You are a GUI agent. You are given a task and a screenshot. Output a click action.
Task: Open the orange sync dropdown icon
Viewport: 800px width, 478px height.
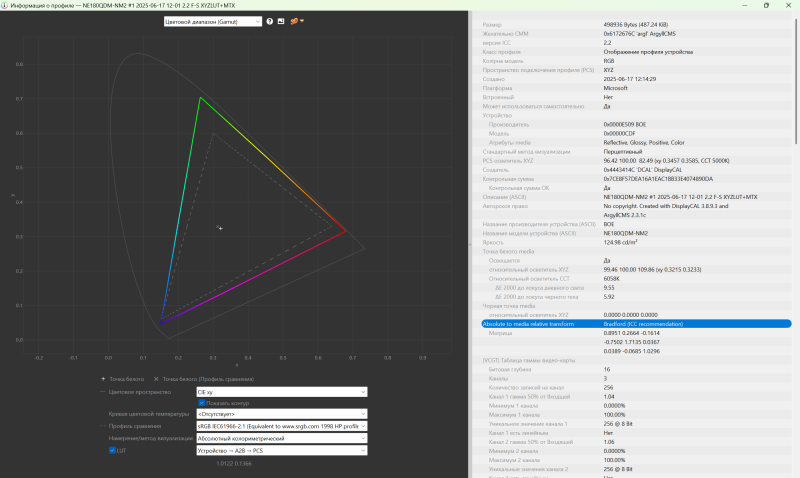click(297, 21)
